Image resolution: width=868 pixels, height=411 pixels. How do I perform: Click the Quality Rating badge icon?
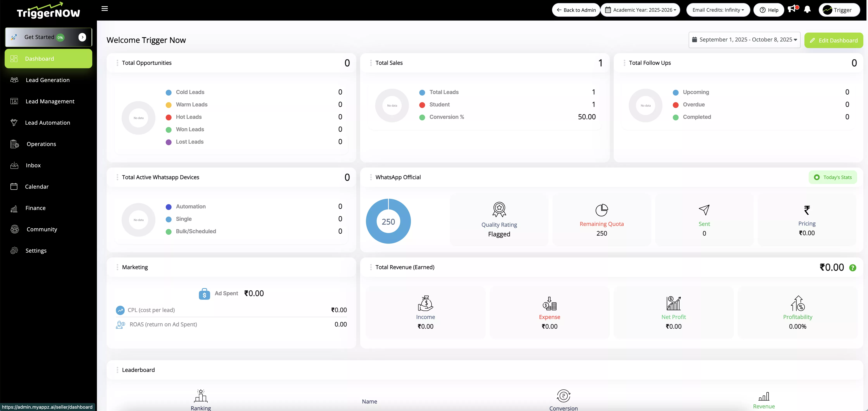point(499,209)
